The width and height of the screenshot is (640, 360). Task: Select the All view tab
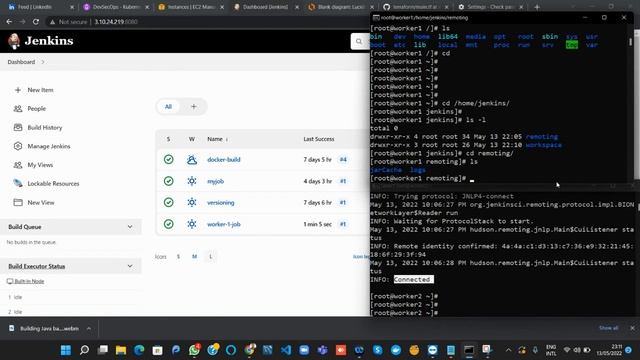(x=168, y=107)
